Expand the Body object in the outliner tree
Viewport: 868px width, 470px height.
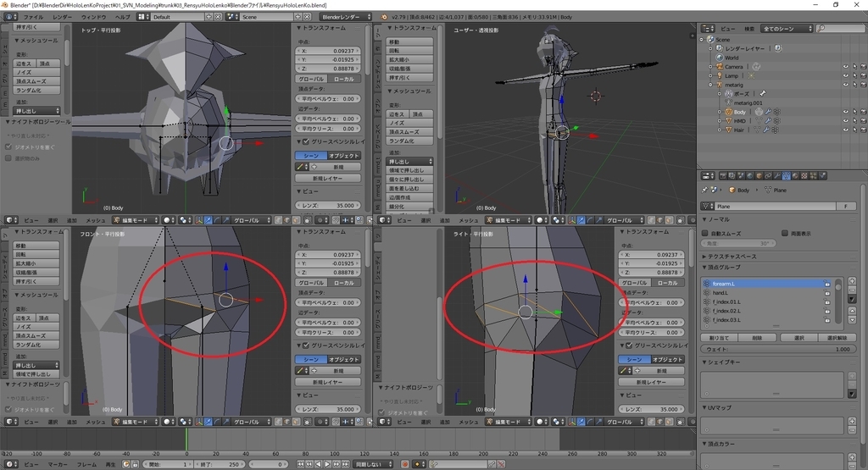[720, 112]
